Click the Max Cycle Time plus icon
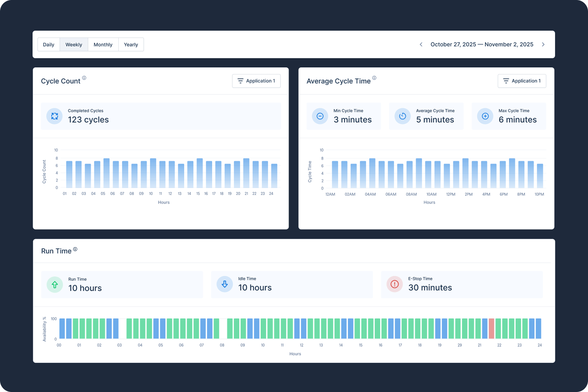Screen dimensions: 588x392 (485, 116)
